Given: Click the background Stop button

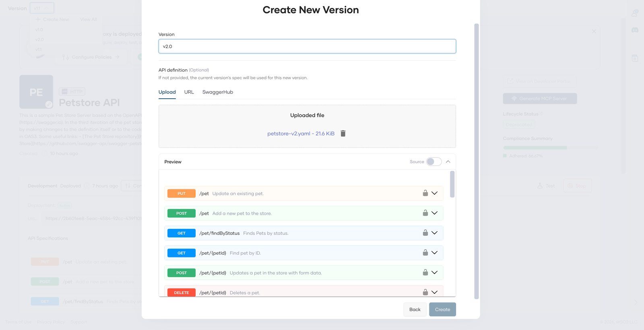Looking at the screenshot, I should tap(577, 186).
